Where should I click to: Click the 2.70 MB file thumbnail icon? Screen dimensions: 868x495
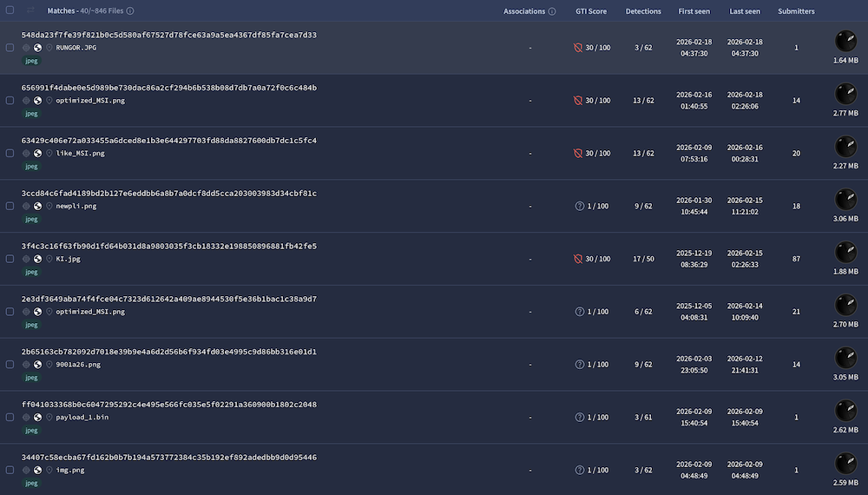pyautogui.click(x=845, y=304)
